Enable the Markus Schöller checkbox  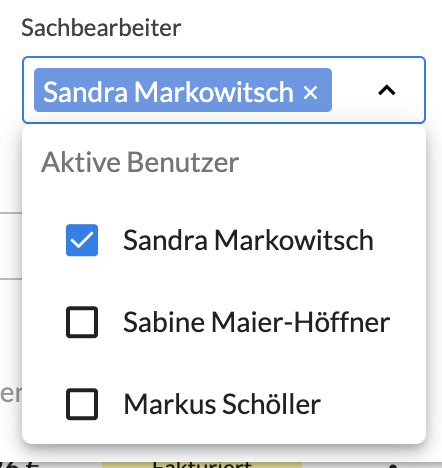82,404
